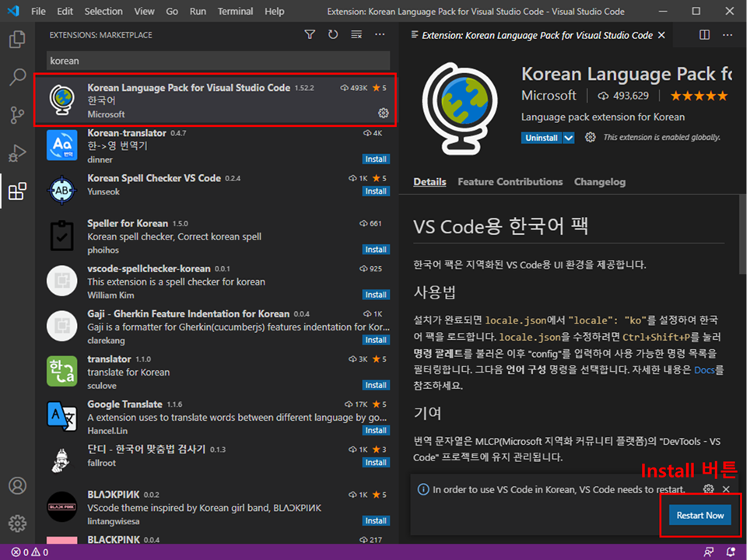750x560 pixels.
Task: Click the translator extension green icon
Action: 61,371
